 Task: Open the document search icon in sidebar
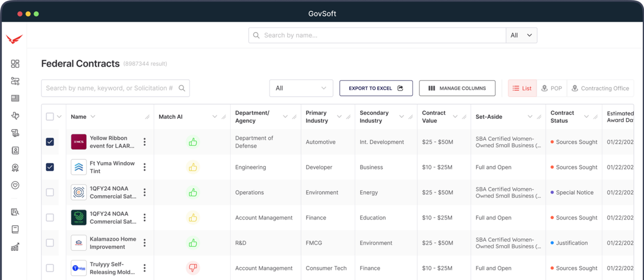pyautogui.click(x=15, y=212)
